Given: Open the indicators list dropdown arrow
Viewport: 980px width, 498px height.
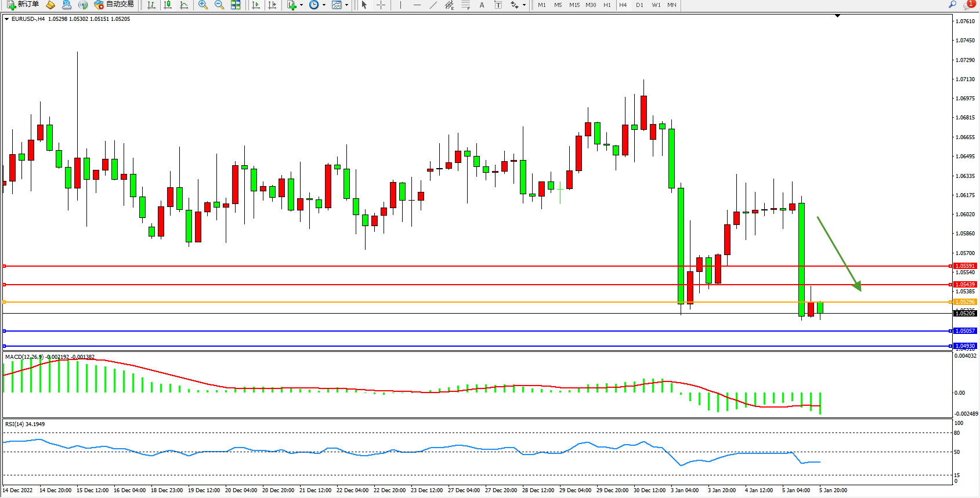Looking at the screenshot, I should point(301,5).
